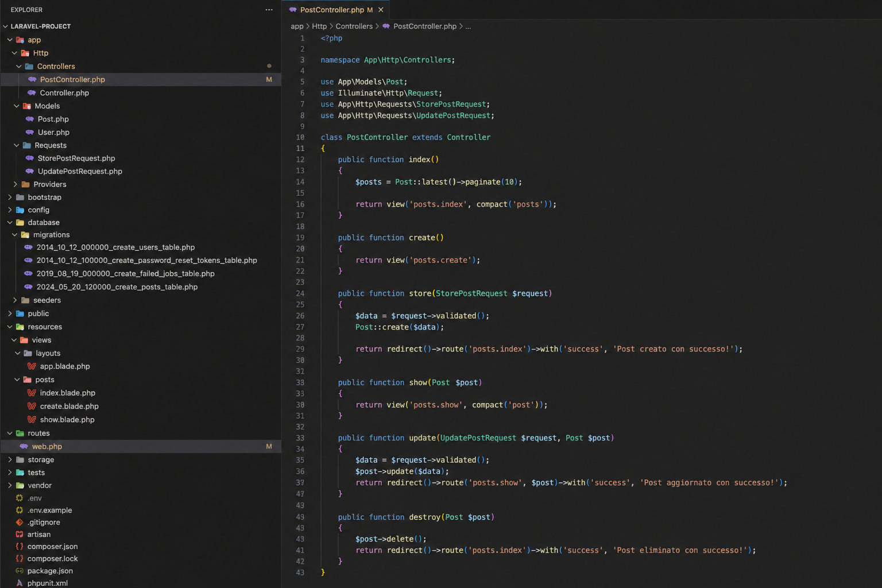Click braces icon beside composer.lock
The height and width of the screenshot is (588, 882).
(x=20, y=558)
